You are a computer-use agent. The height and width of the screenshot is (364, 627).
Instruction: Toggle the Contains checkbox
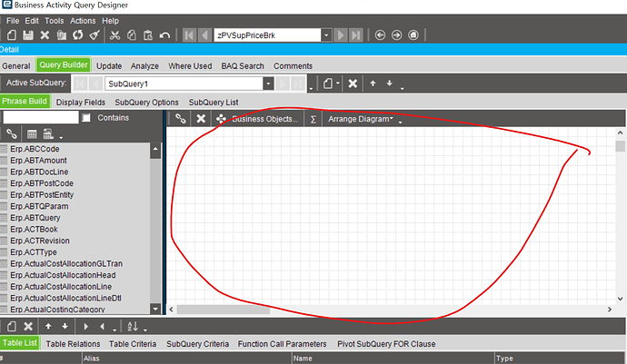click(86, 117)
